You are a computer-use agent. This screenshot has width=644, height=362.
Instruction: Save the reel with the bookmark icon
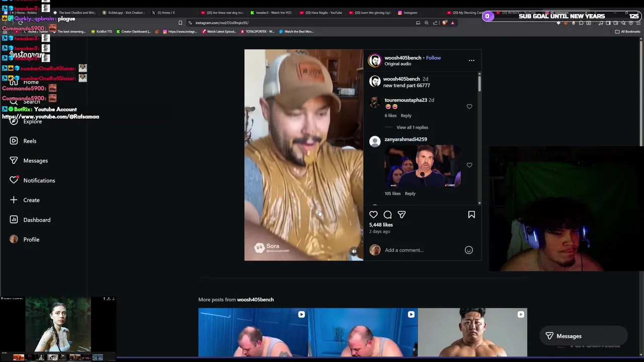point(471,215)
